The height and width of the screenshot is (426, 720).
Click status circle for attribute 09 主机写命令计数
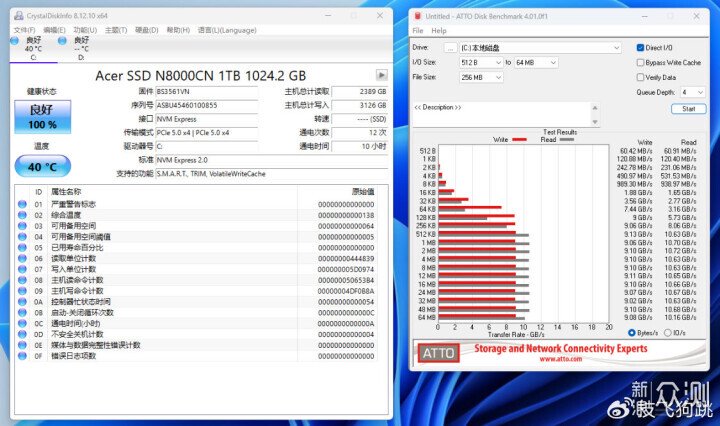pyautogui.click(x=22, y=291)
